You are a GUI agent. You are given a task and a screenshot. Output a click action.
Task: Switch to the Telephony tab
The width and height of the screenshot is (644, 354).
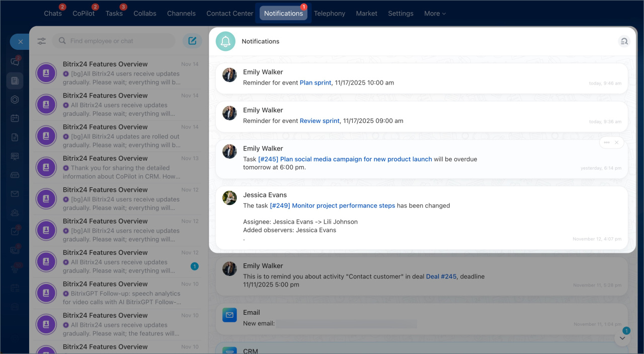pyautogui.click(x=329, y=14)
